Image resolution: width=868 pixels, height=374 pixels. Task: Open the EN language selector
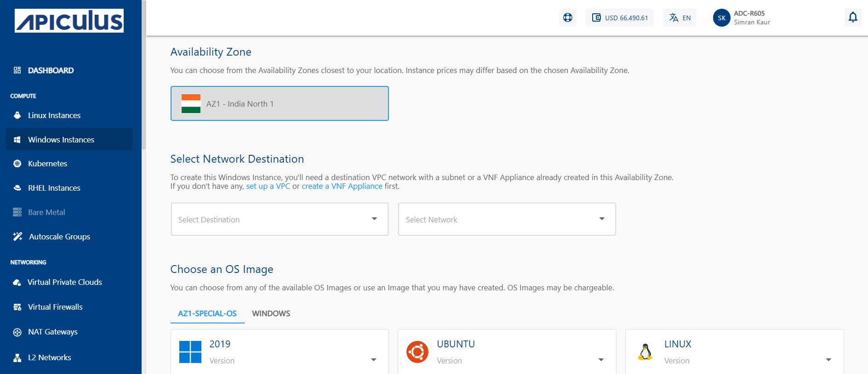(x=680, y=18)
